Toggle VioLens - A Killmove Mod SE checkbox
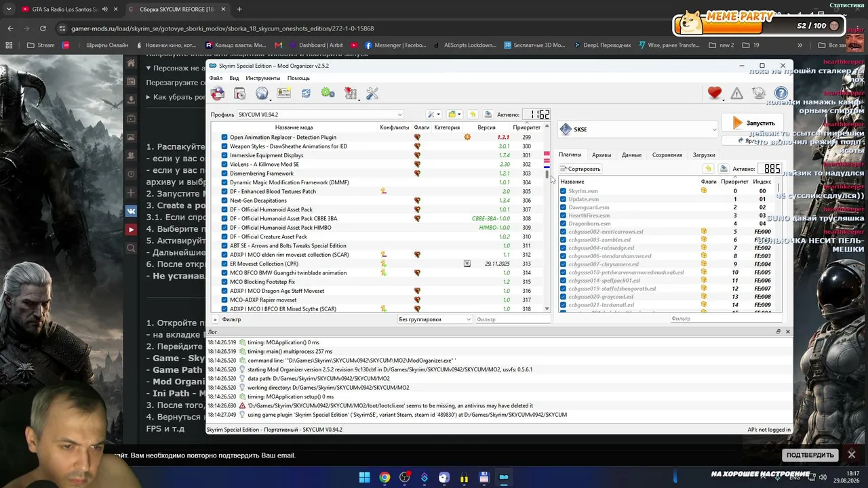Image resolution: width=868 pixels, height=488 pixels. click(x=224, y=165)
